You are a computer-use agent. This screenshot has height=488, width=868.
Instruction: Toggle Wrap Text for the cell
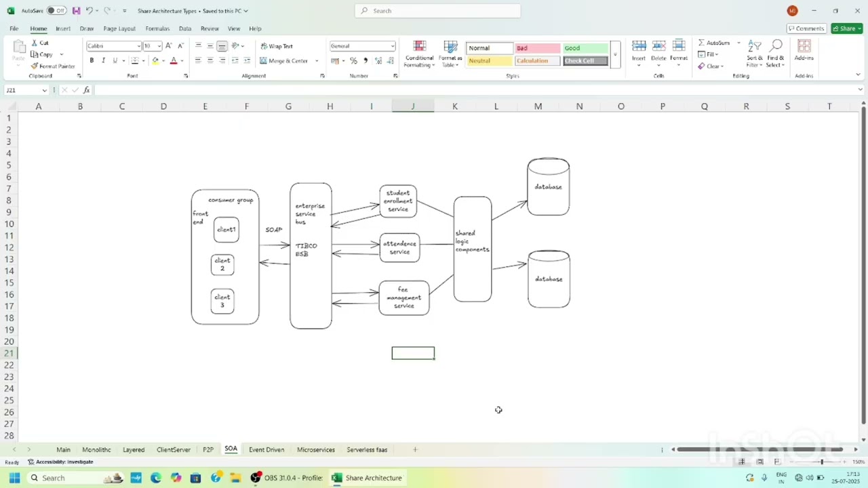(277, 46)
